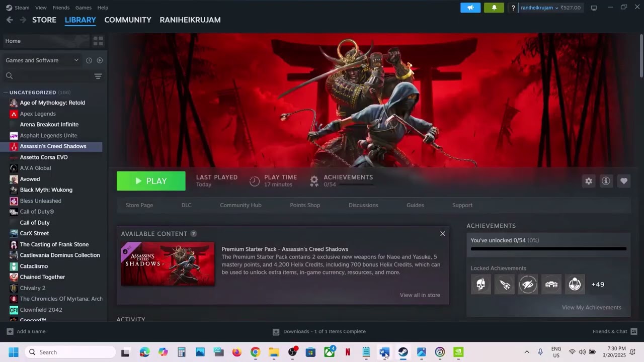Click the achievements progress bar
This screenshot has width=644, height=362.
tap(548, 248)
